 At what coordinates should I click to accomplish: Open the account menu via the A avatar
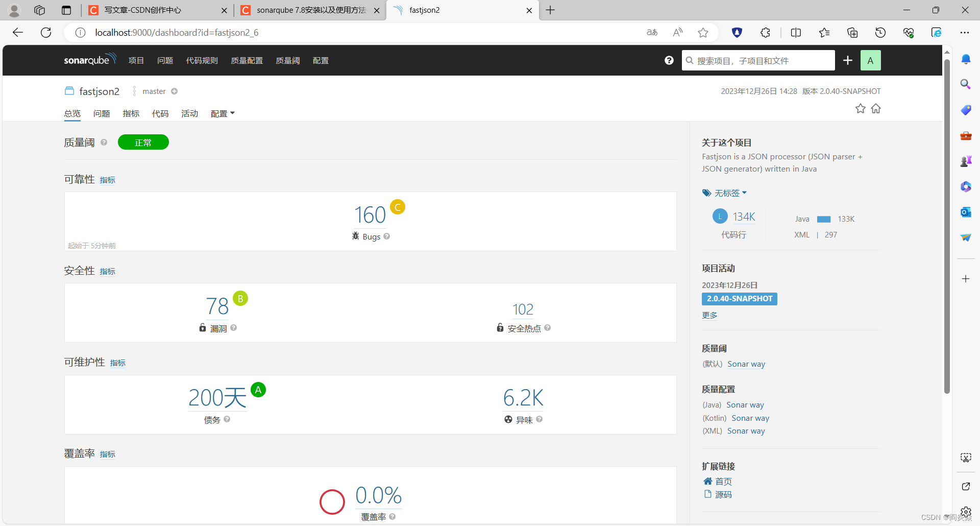click(x=871, y=60)
